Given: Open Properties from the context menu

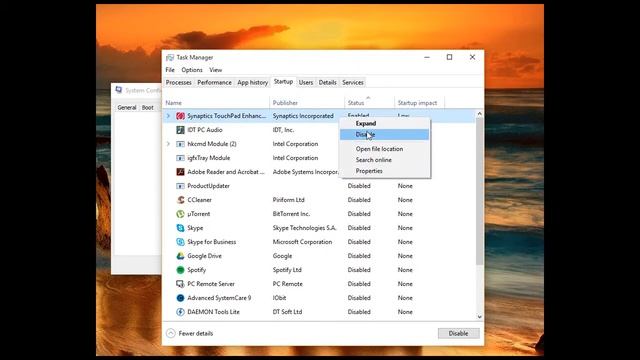Looking at the screenshot, I should [369, 171].
